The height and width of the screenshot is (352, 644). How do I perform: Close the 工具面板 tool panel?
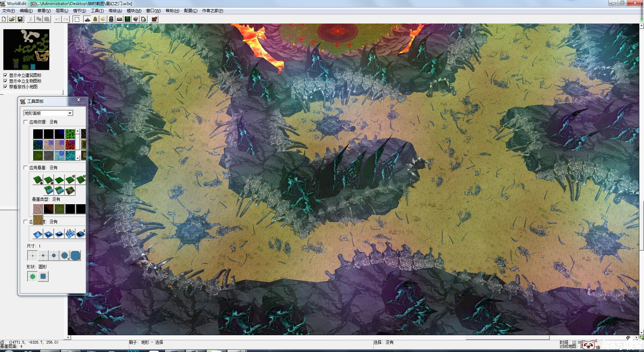tap(78, 100)
